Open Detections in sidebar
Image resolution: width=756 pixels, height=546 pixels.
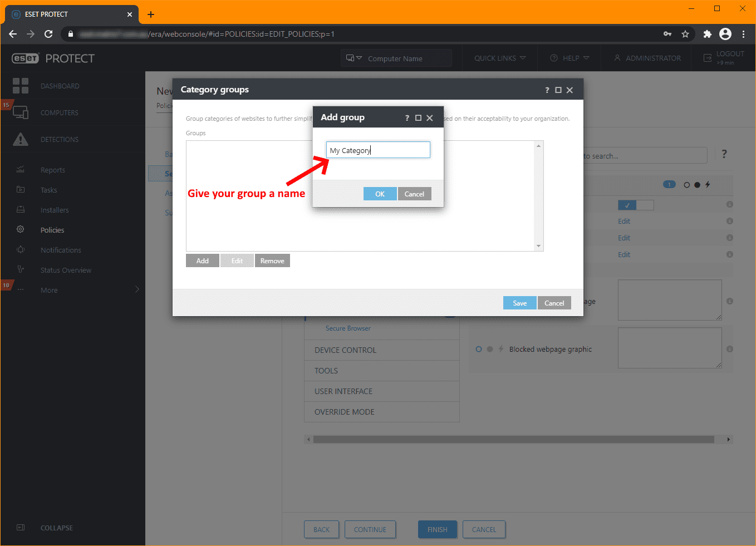[60, 140]
